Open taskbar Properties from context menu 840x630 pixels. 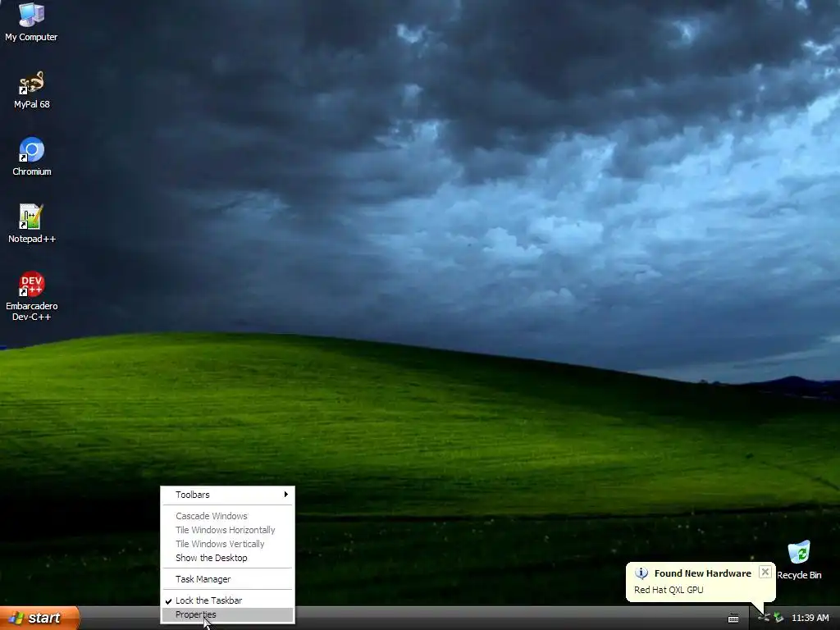coord(228,614)
